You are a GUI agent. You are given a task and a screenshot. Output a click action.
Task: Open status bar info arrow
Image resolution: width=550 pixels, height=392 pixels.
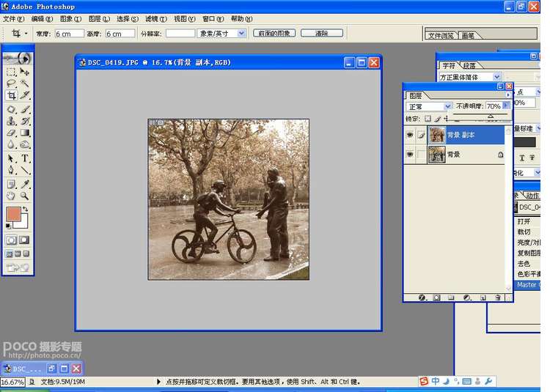tap(158, 382)
